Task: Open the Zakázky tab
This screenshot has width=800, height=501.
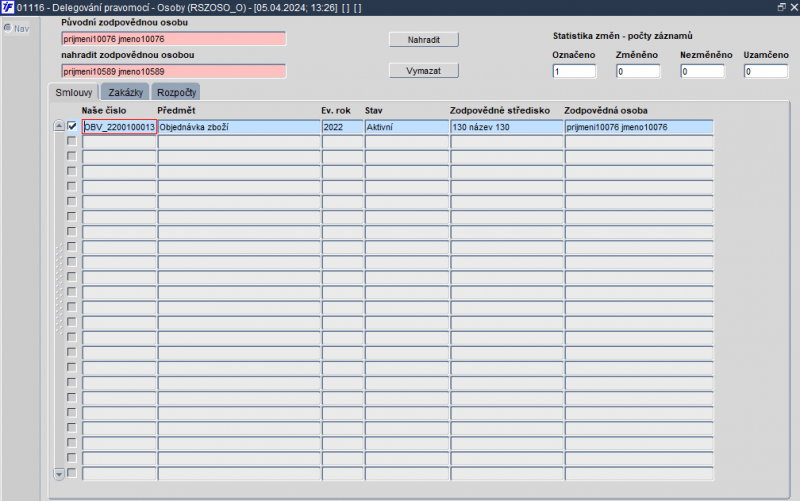Action: click(x=126, y=92)
